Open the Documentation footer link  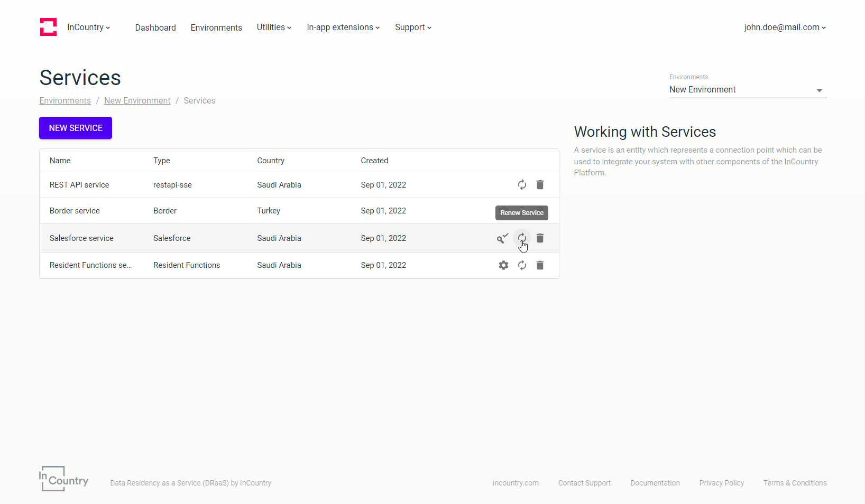655,483
